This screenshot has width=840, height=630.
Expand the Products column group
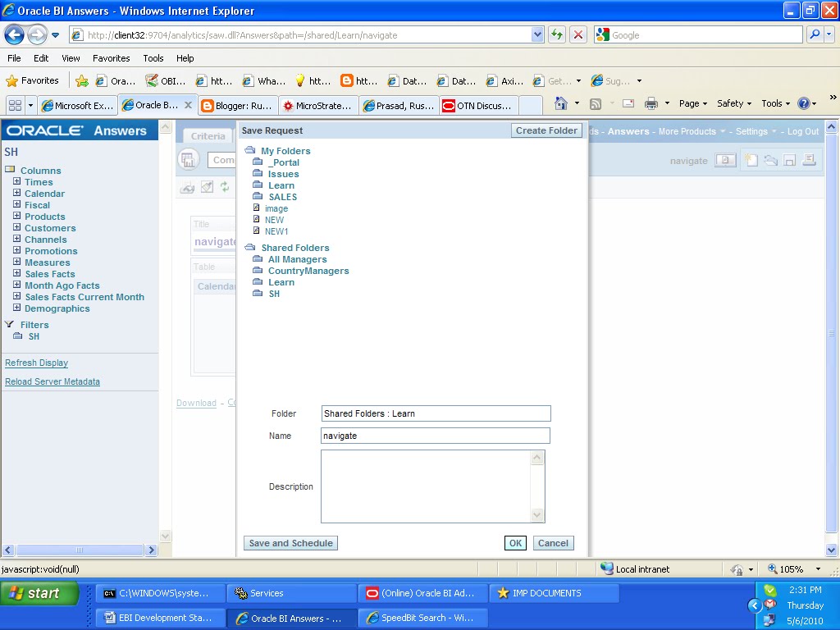(x=16, y=216)
